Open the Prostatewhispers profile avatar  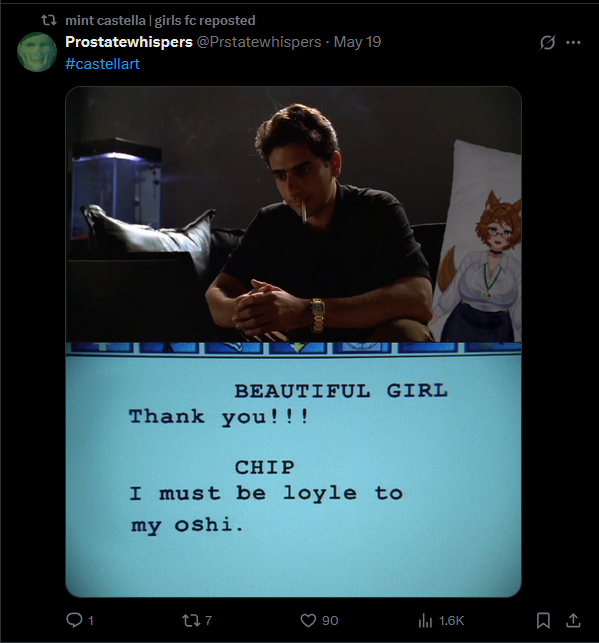pos(36,52)
